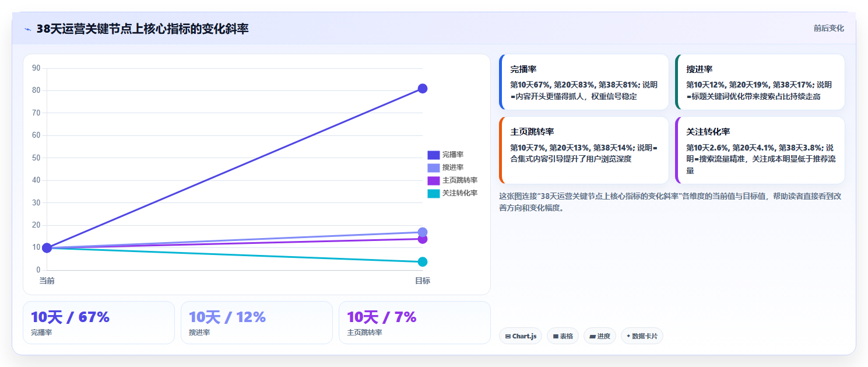The width and height of the screenshot is (868, 367).
Task: Click 搜进率 card text 第10天12%, 第20天19%
Action: click(x=728, y=85)
